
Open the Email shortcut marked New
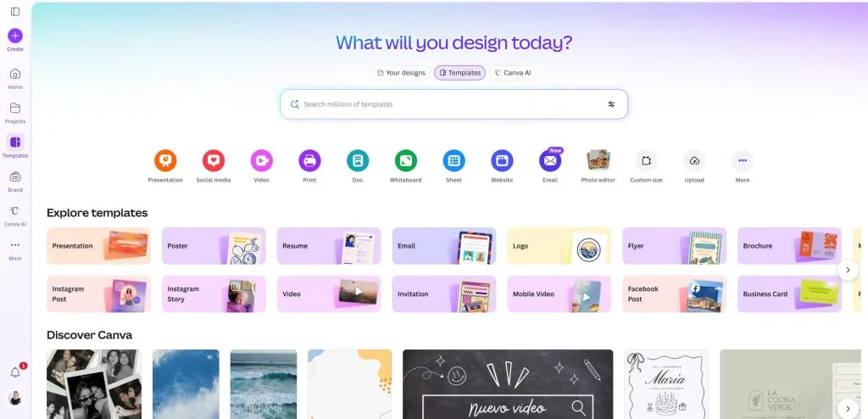click(550, 160)
